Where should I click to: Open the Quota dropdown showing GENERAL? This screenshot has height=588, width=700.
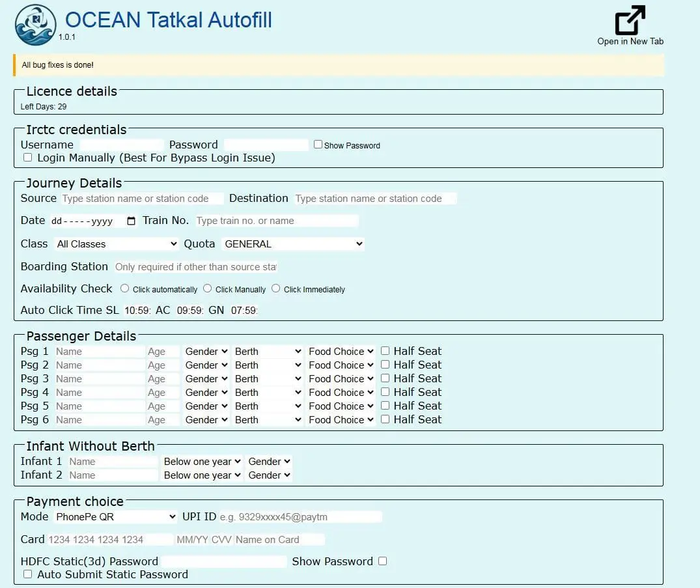(293, 244)
